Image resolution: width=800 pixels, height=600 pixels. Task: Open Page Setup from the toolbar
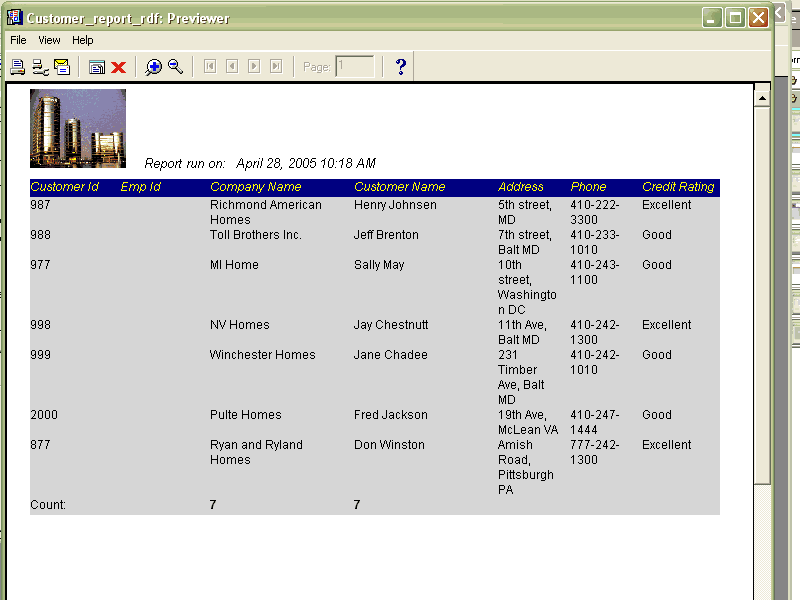coord(40,67)
